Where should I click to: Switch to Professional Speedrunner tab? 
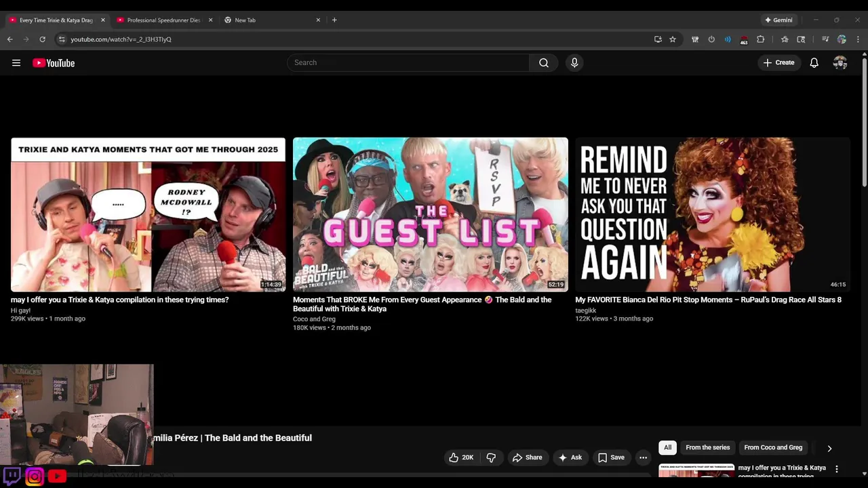[x=164, y=20]
